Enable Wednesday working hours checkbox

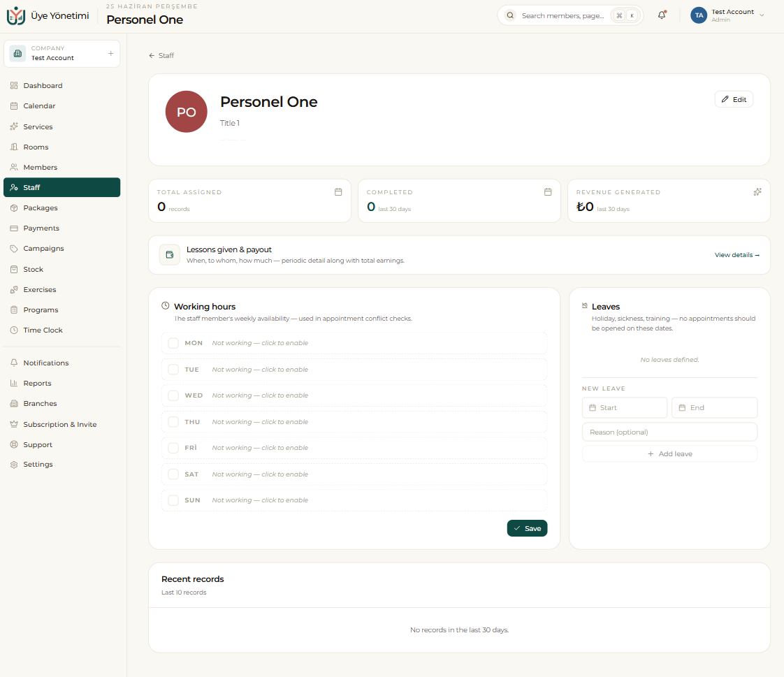173,395
